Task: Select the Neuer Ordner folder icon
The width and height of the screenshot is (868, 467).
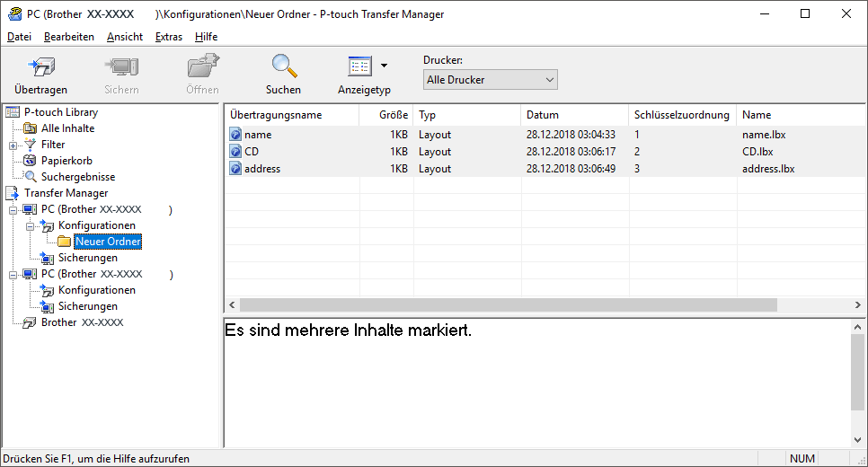Action: click(64, 242)
